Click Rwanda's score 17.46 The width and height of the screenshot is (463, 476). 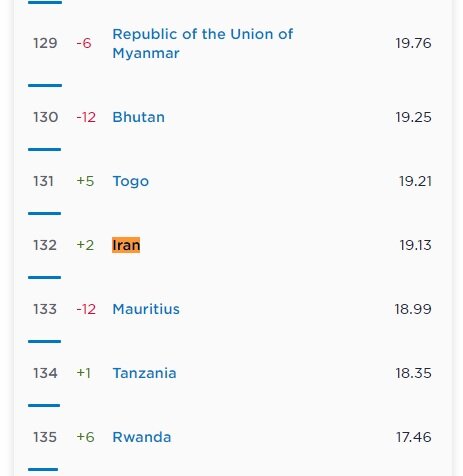[414, 437]
